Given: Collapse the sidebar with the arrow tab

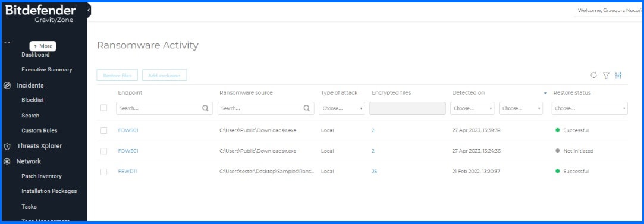Looking at the screenshot, I should tap(89, 10).
